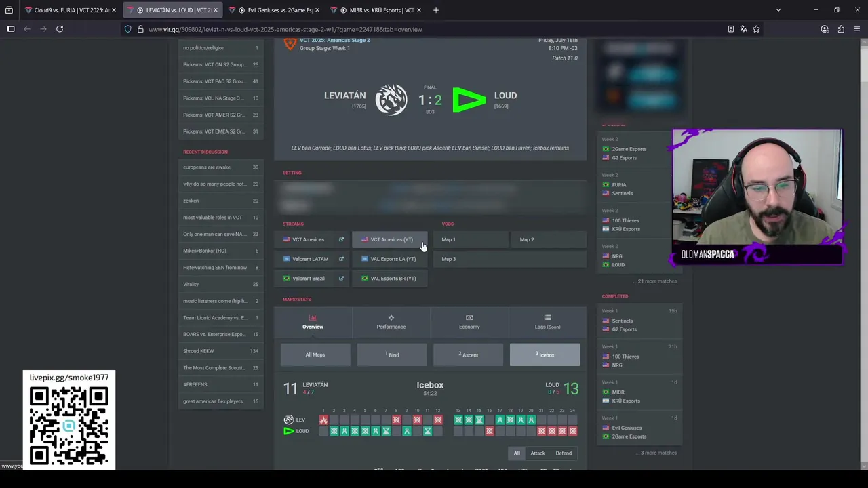Open the browser hamburger menu
This screenshot has width=868, height=488.
point(857,29)
